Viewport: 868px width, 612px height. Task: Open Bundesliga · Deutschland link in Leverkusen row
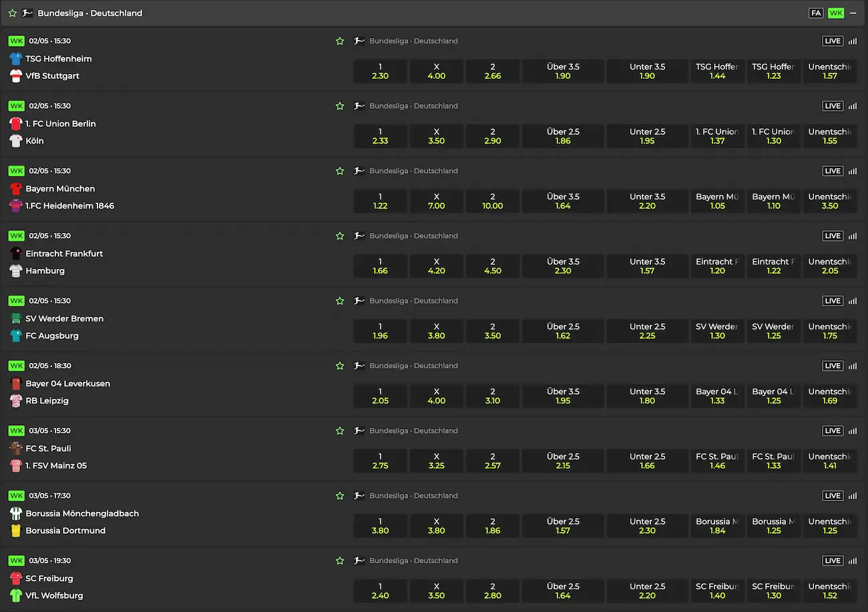(x=413, y=366)
